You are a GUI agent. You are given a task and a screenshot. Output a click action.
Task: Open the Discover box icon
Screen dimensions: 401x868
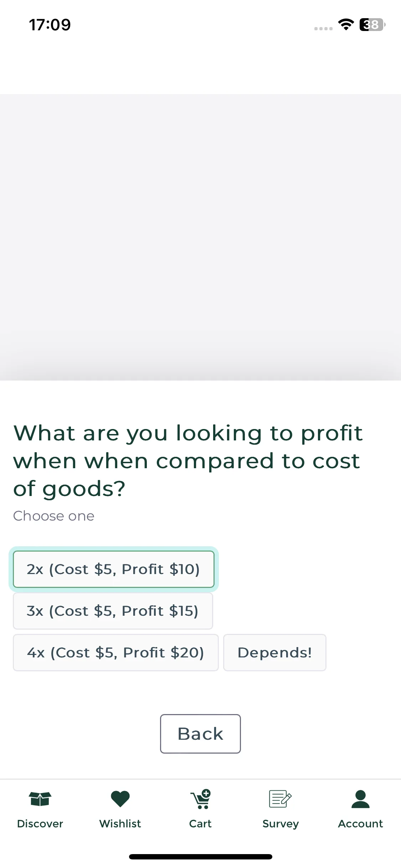[x=40, y=799]
